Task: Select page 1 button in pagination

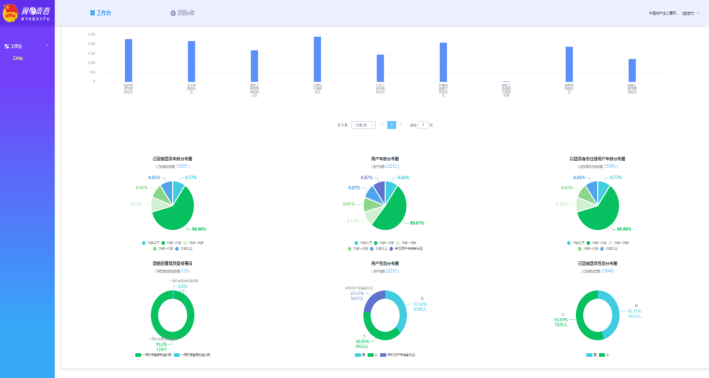Action: [x=392, y=125]
